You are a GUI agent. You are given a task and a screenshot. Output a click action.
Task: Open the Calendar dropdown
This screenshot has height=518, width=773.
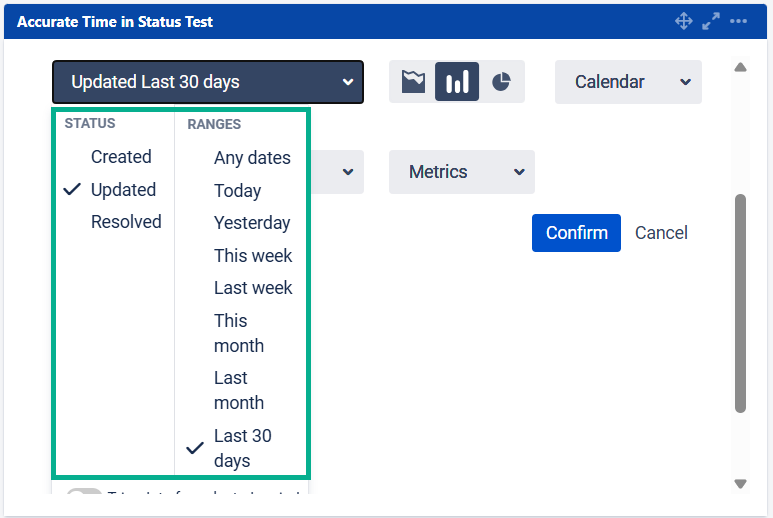coord(628,82)
